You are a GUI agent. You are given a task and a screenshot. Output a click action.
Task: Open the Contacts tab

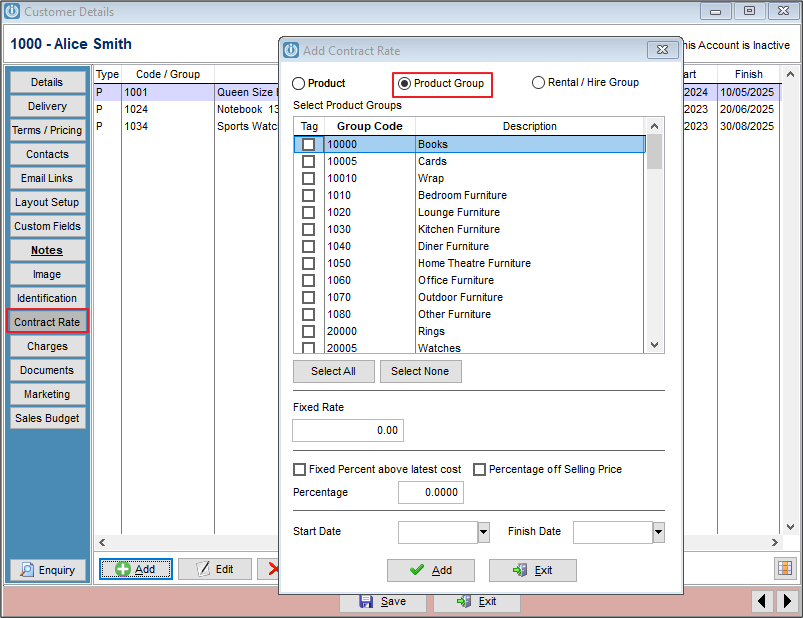tap(47, 154)
